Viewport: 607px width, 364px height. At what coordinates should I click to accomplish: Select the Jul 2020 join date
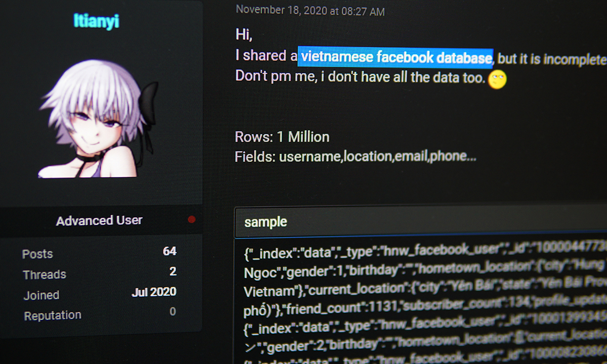pyautogui.click(x=154, y=292)
